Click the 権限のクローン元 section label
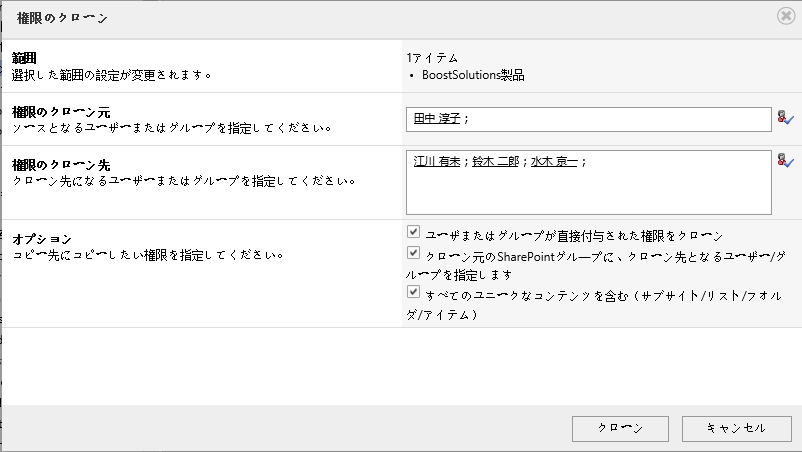Viewport: 802px width, 452px height. click(61, 112)
